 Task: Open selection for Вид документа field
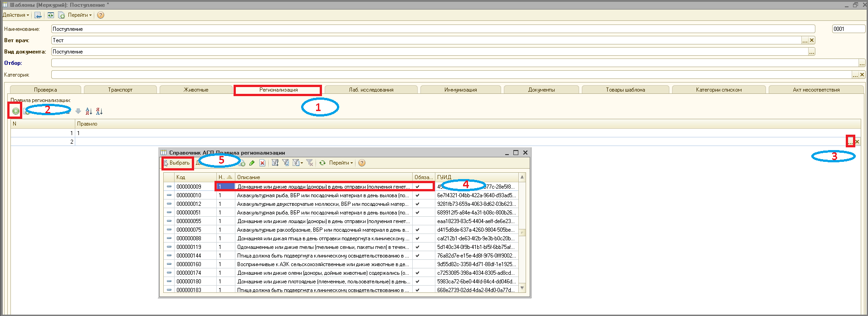point(812,52)
